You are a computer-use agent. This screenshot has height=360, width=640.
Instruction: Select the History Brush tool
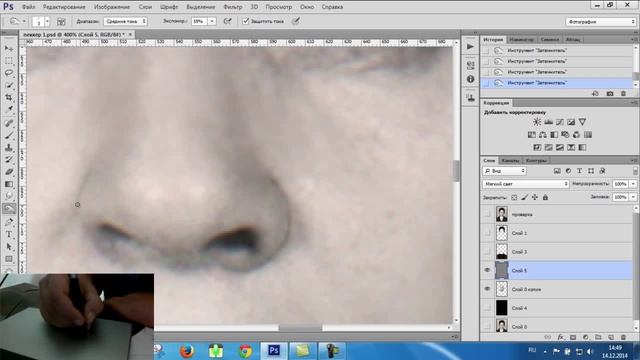pos(9,160)
